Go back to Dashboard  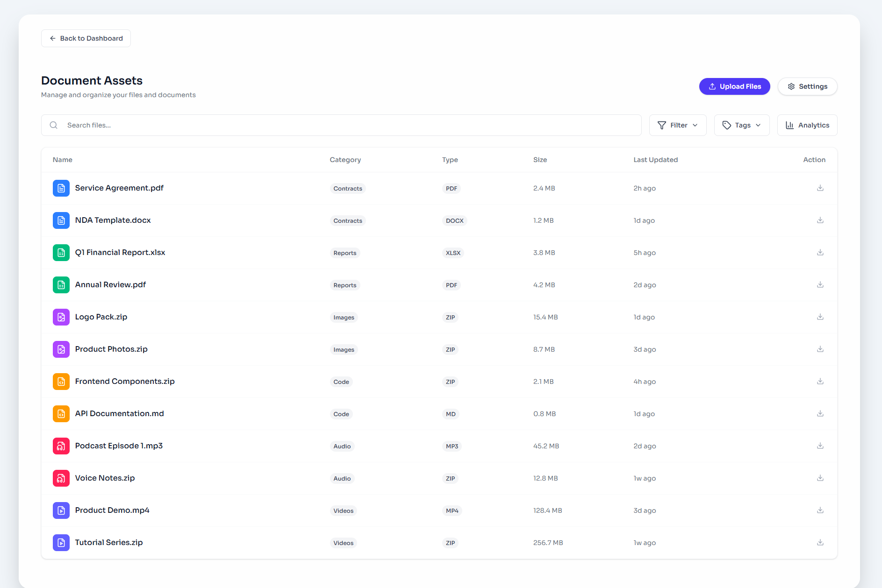pos(86,38)
